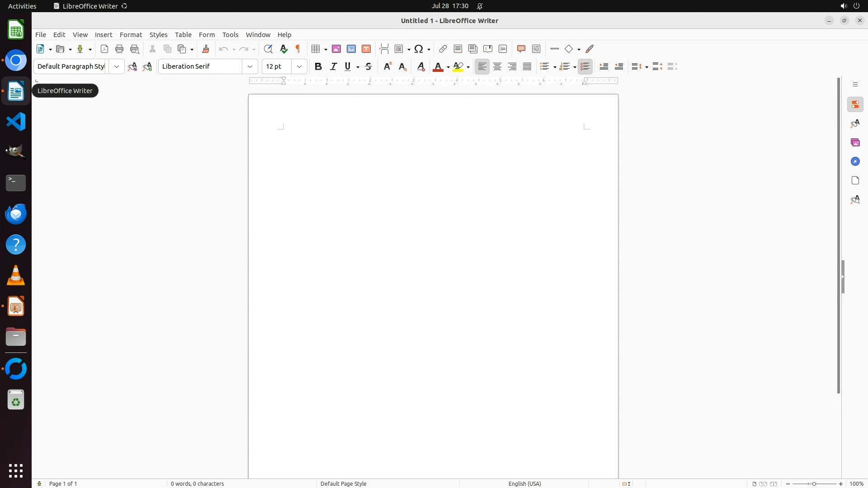Click the Clone Formatting paintbrush

(206, 49)
